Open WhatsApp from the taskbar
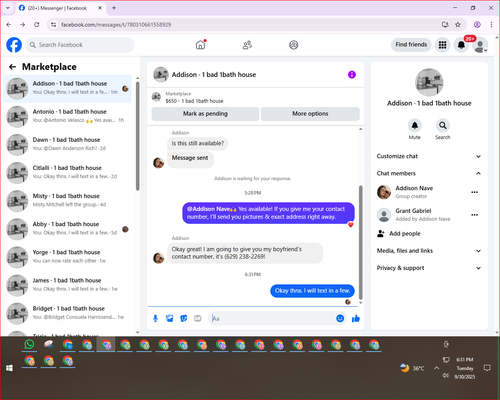 coord(29,344)
